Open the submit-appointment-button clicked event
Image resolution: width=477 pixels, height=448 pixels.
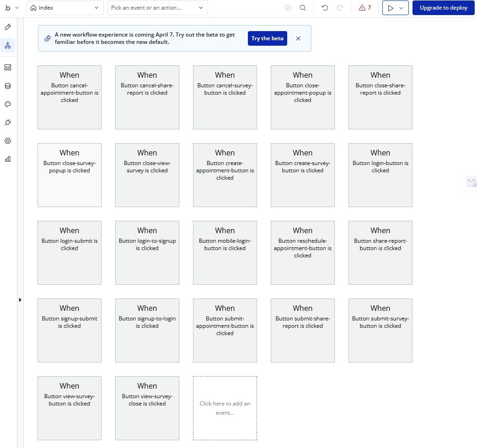tap(225, 331)
